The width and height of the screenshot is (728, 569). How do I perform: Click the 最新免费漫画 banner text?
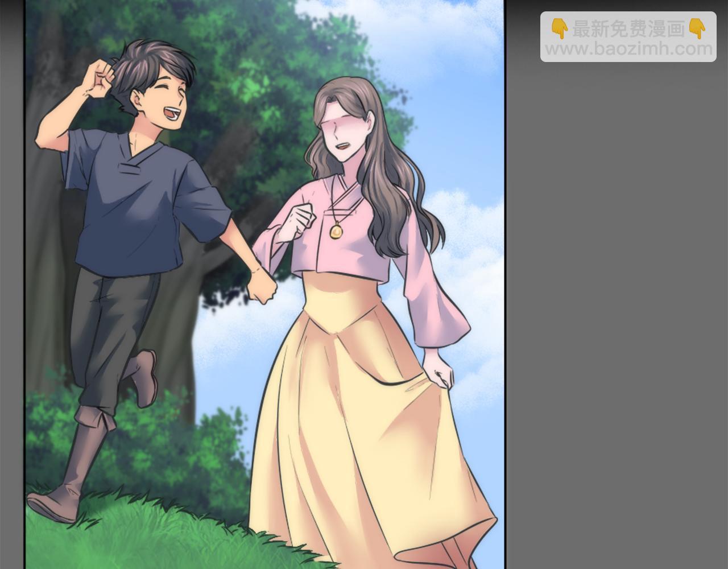(628, 28)
